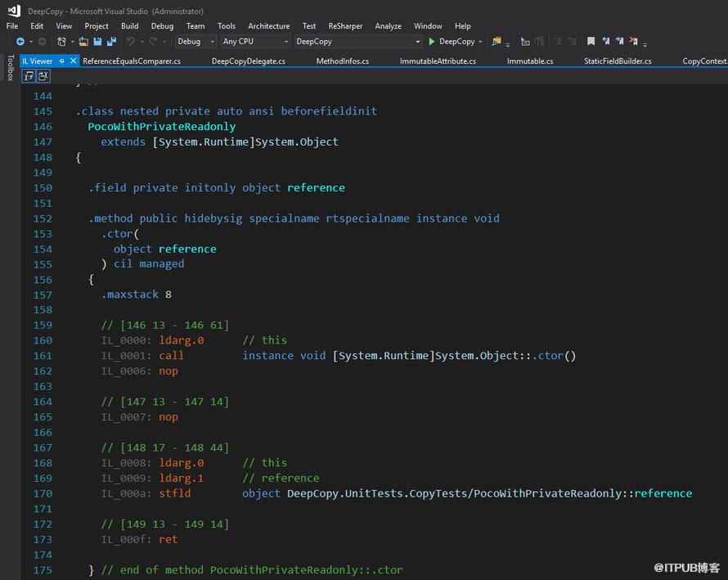Viewport: 728px width, 580px height.
Task: Click the 'ret' instruction on line 173
Action: click(x=168, y=539)
